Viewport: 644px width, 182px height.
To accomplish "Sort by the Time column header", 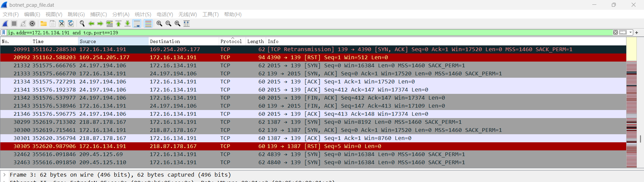I will click(x=54, y=41).
